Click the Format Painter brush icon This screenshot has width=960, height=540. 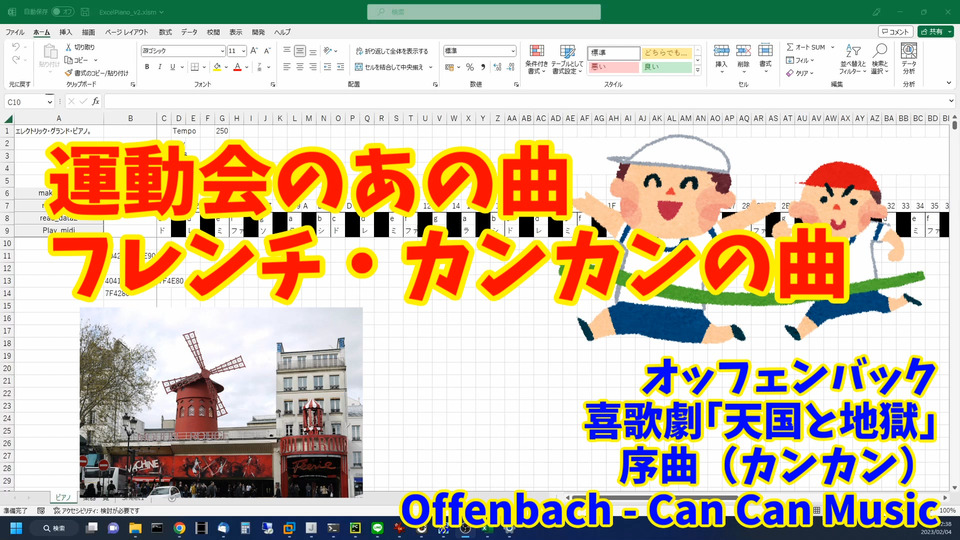coord(69,73)
